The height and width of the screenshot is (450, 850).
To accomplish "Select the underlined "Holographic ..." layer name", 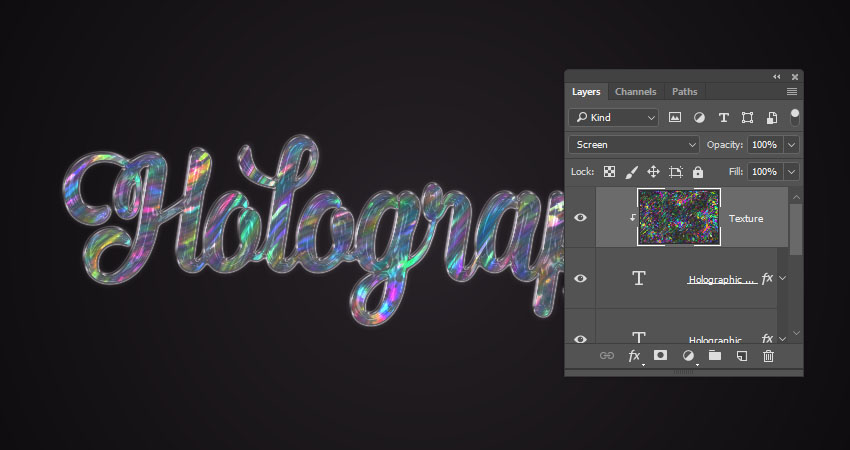I will pyautogui.click(x=722, y=280).
